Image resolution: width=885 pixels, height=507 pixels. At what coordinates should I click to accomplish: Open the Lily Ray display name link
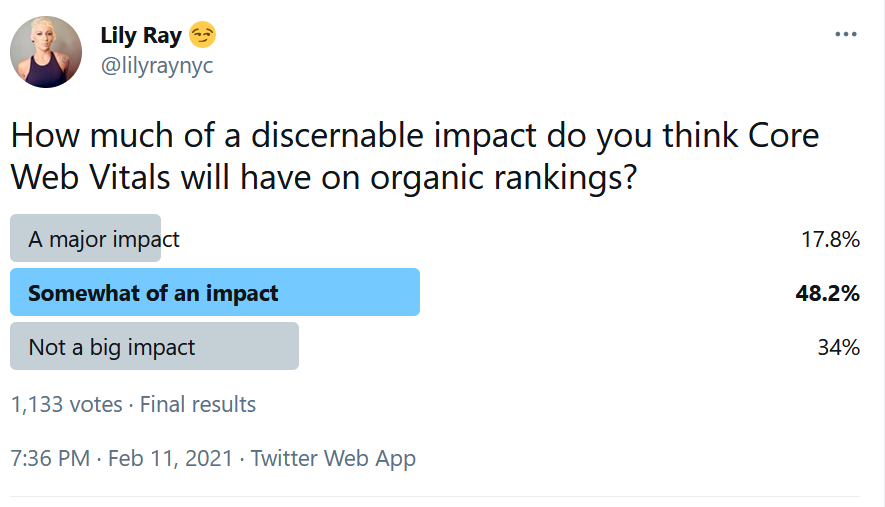[141, 35]
